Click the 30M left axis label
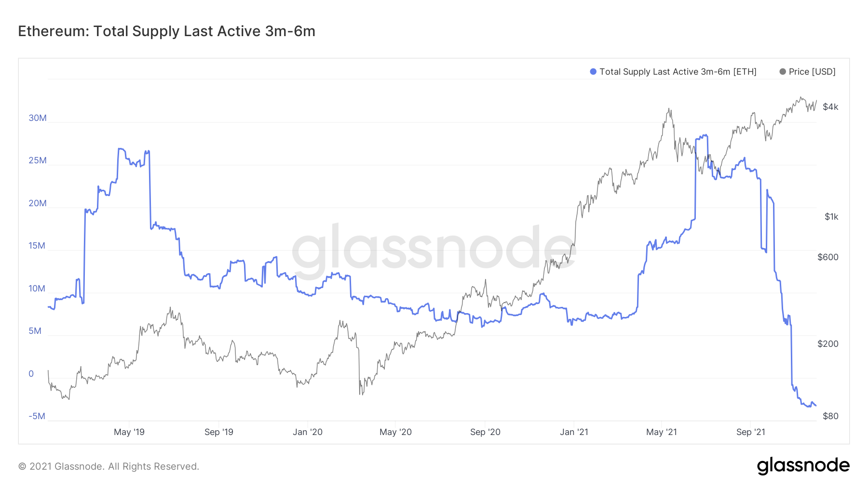Image resolution: width=868 pixels, height=488 pixels. pos(38,118)
